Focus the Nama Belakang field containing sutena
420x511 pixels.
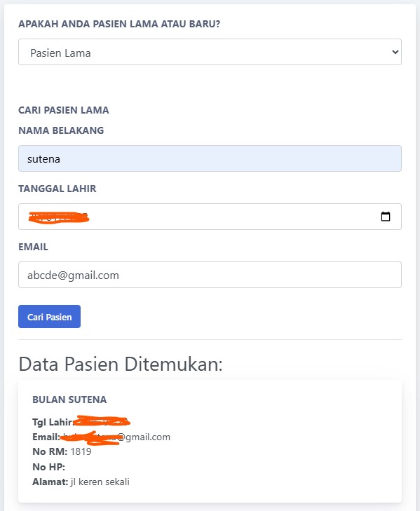click(x=210, y=158)
